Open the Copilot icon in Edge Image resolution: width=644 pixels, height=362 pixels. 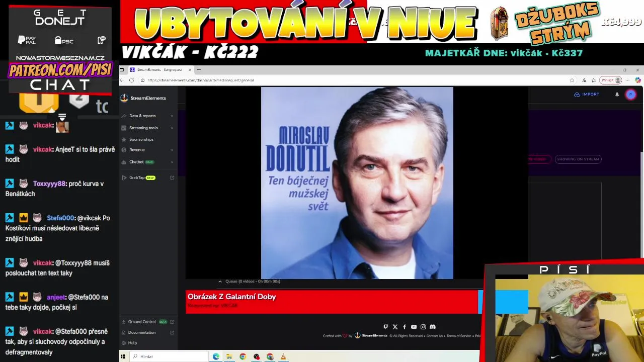tap(638, 80)
